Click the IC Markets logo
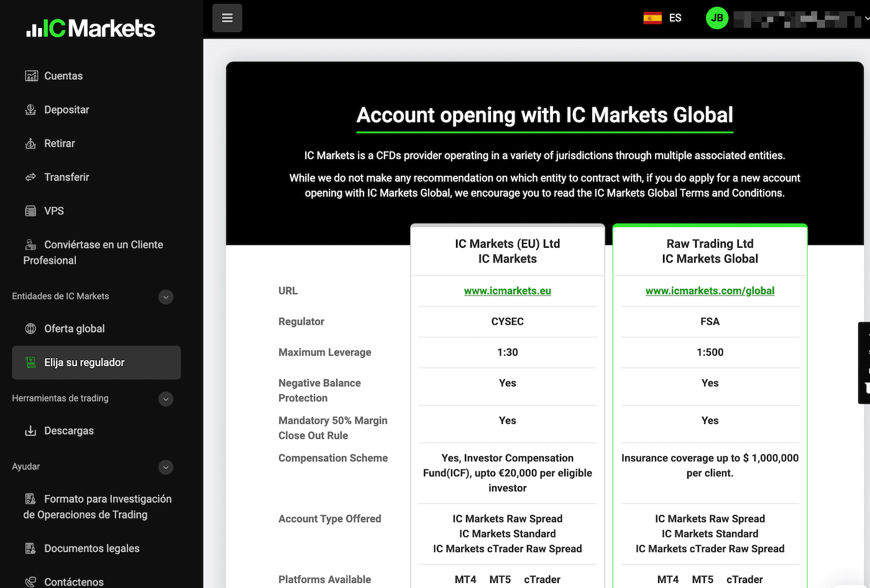 pos(91,28)
